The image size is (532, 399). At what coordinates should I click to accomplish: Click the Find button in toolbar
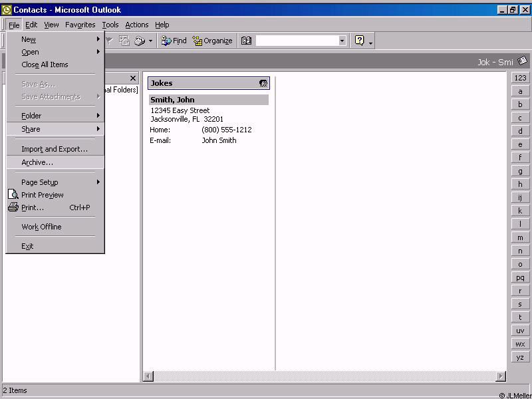coord(174,41)
